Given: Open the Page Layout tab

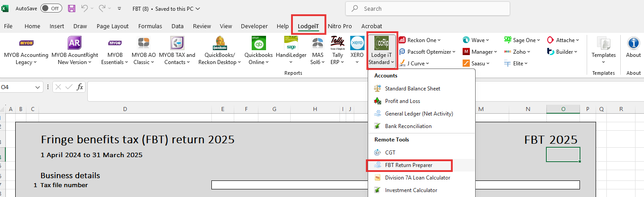Looking at the screenshot, I should pyautogui.click(x=112, y=26).
